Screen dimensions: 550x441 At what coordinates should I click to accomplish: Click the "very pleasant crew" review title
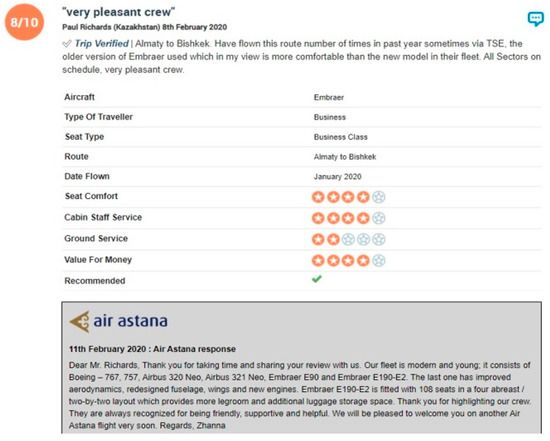pos(119,12)
